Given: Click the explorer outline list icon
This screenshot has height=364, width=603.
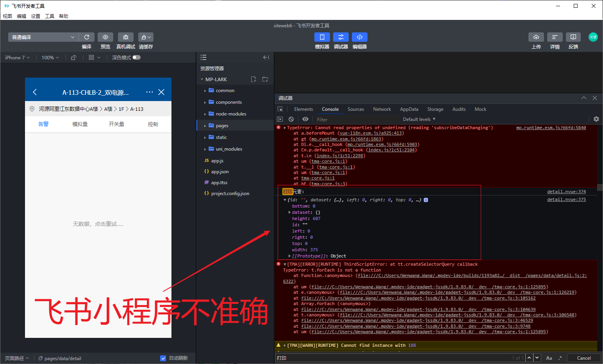Looking at the screenshot, I should 203,57.
